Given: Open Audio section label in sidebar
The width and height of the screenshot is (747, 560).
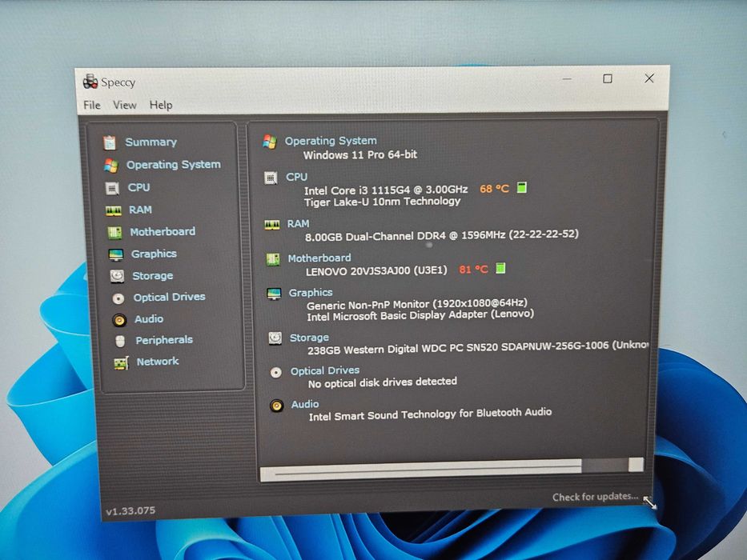Looking at the screenshot, I should 149,319.
